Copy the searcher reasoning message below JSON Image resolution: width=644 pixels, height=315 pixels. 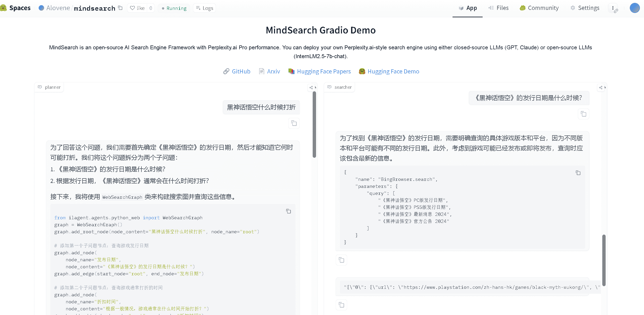[341, 260]
